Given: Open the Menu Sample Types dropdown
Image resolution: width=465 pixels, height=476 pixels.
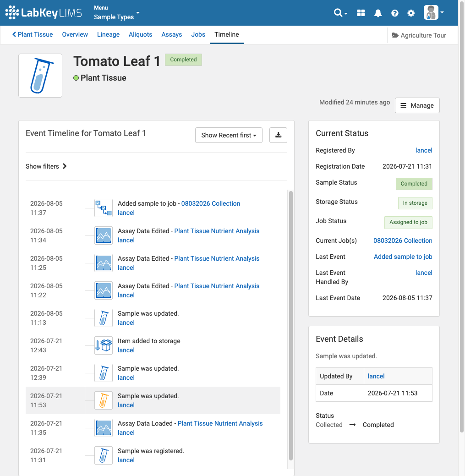Looking at the screenshot, I should 116,13.
